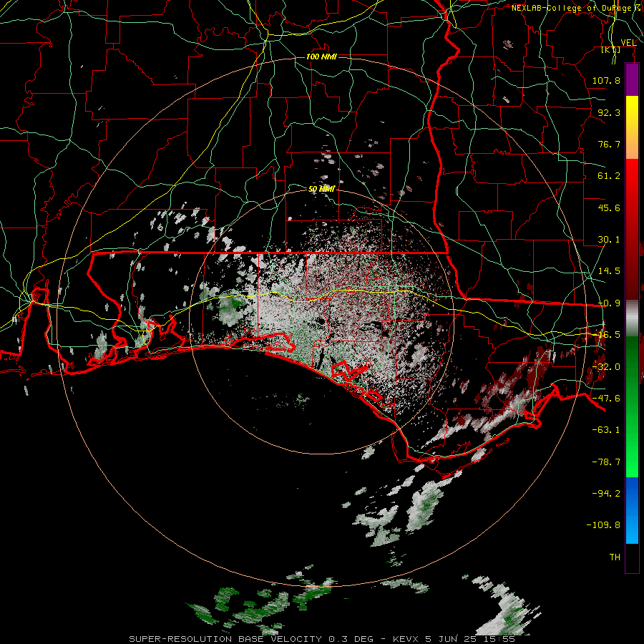Click the NEXLAB-College of DuPage label

(576, 8)
